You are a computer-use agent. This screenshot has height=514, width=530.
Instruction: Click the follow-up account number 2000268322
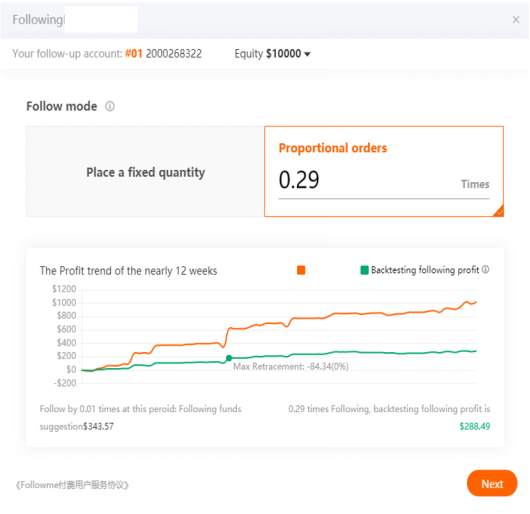[174, 54]
